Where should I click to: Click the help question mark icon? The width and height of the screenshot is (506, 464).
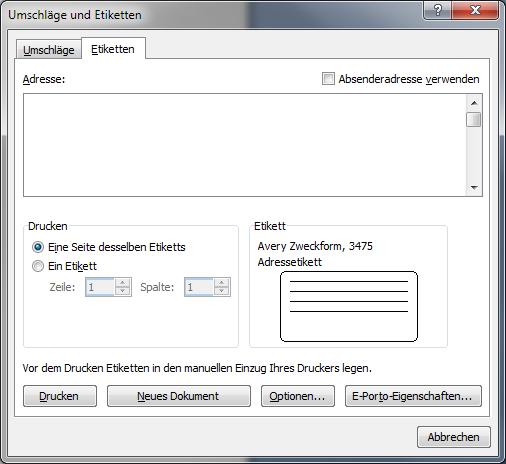437,11
